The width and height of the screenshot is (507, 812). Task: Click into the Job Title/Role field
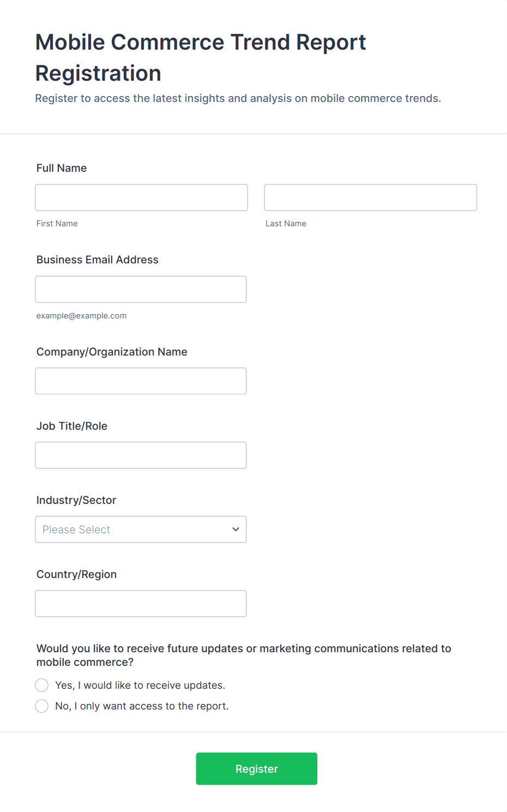click(x=141, y=455)
